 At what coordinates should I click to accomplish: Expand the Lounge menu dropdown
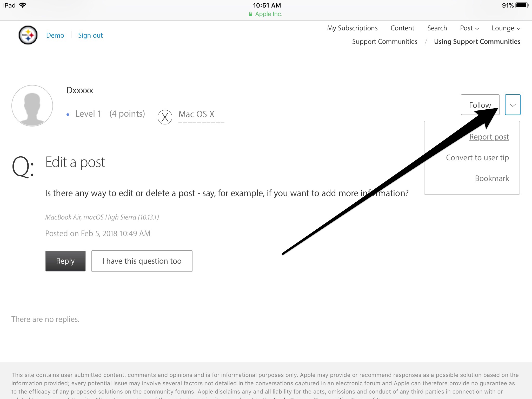tap(506, 28)
